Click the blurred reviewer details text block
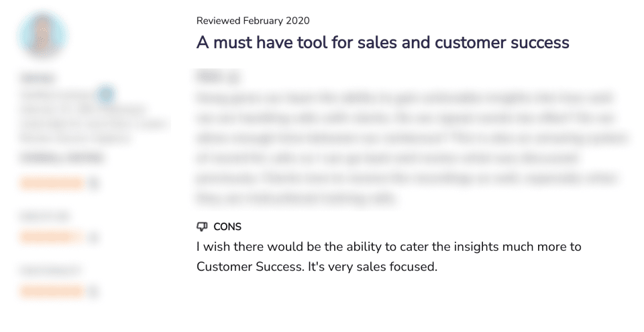The width and height of the screenshot is (644, 332). 93,117
